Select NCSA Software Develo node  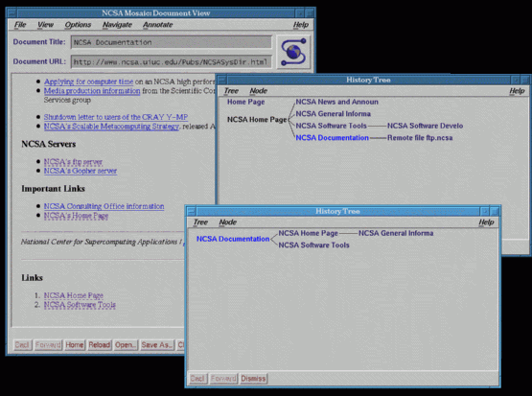[426, 126]
